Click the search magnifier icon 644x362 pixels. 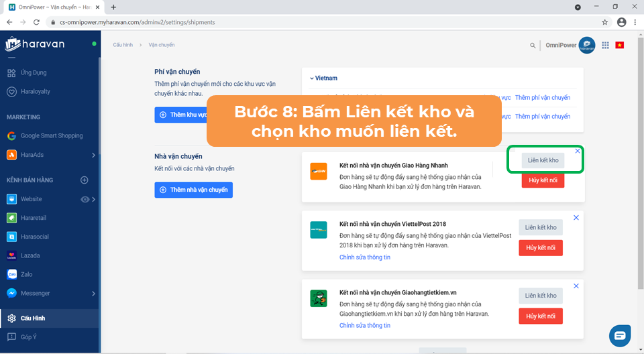click(x=533, y=46)
